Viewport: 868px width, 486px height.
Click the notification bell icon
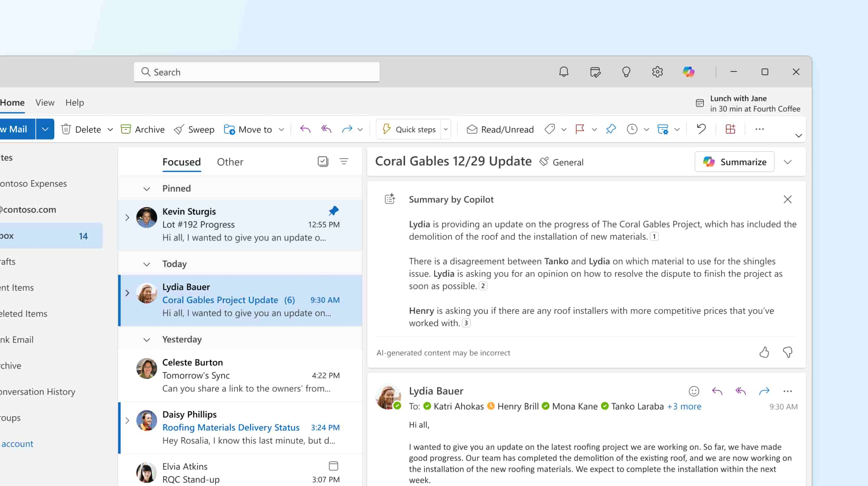564,72
